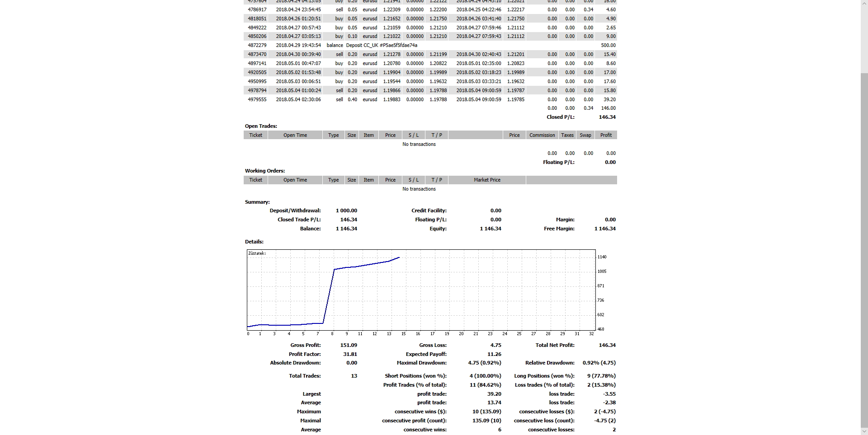
Task: Click the Credit Facility label
Action: point(429,210)
